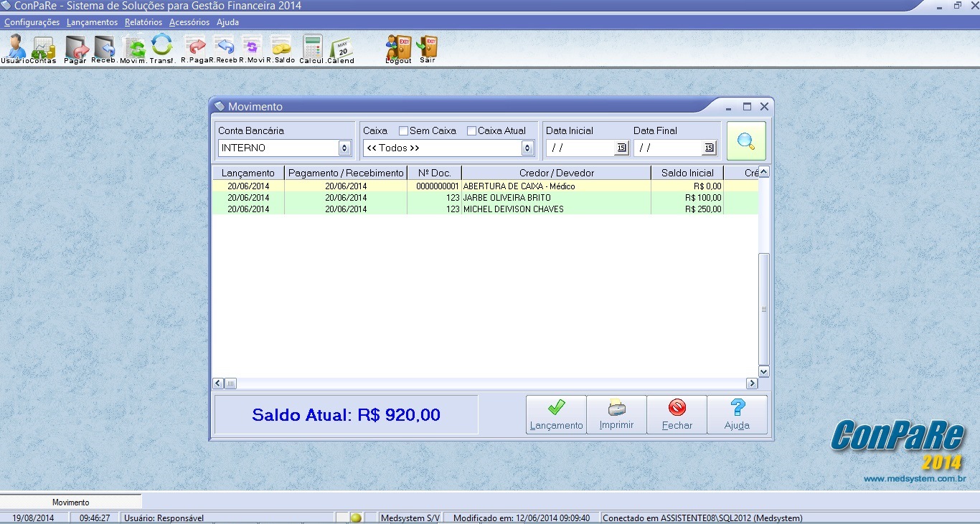The width and height of the screenshot is (980, 524).
Task: Maximize the Movimento window
Action: click(x=747, y=106)
